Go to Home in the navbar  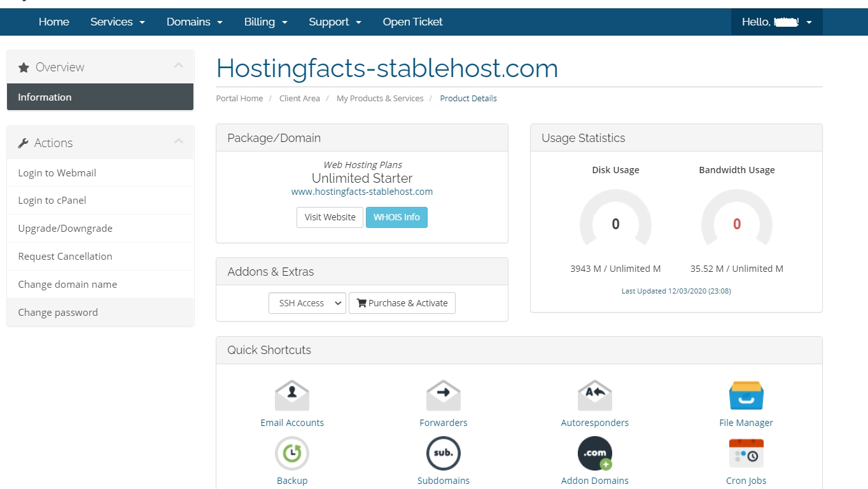tap(54, 22)
